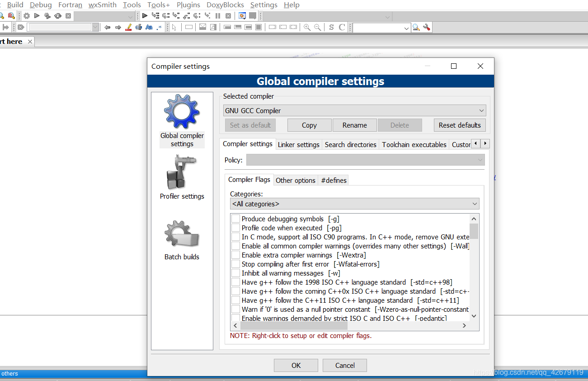Image resolution: width=588 pixels, height=381 pixels.
Task: Click the red R replace magnifier icon
Action: pyautogui.click(x=11, y=16)
